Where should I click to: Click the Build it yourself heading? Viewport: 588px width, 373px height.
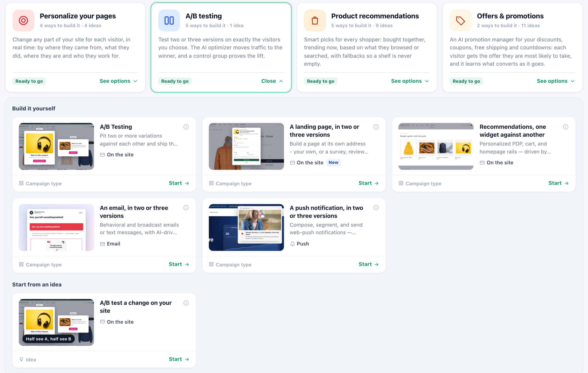(34, 109)
